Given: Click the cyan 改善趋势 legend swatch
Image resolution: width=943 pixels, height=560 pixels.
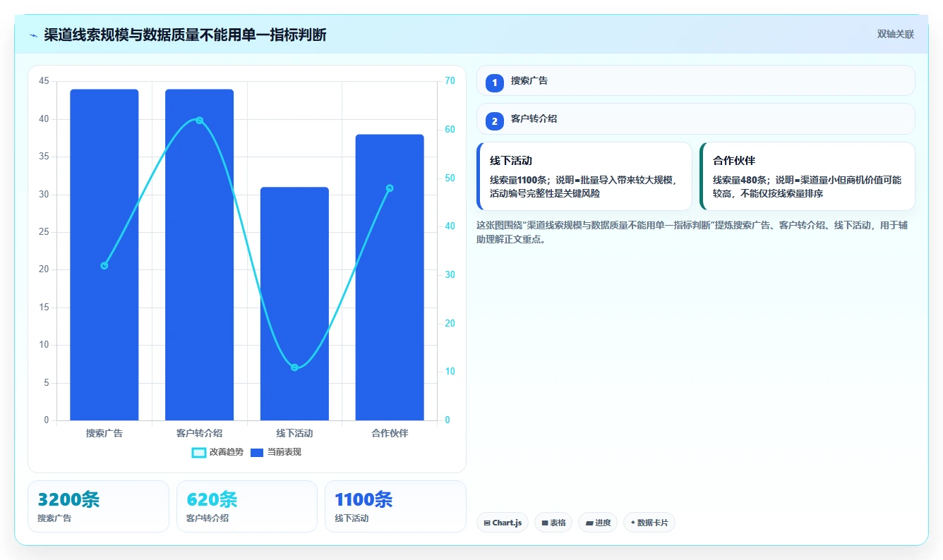Looking at the screenshot, I should (x=199, y=452).
